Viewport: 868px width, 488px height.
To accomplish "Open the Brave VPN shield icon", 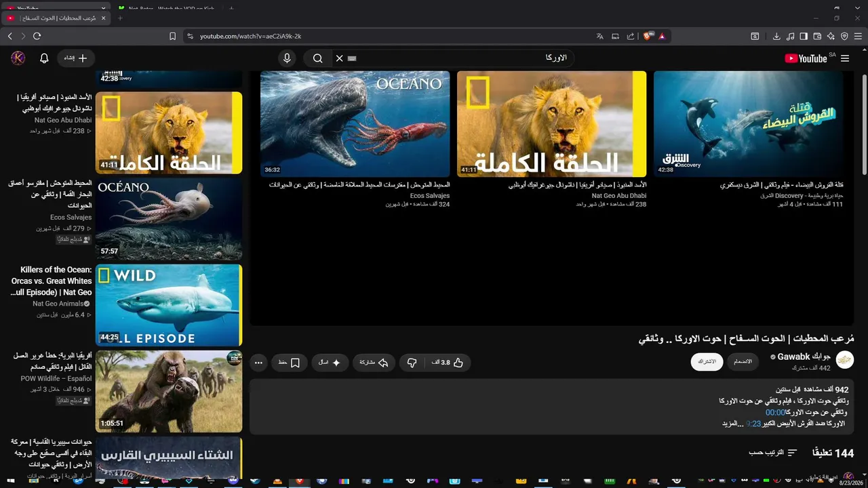I will [844, 36].
